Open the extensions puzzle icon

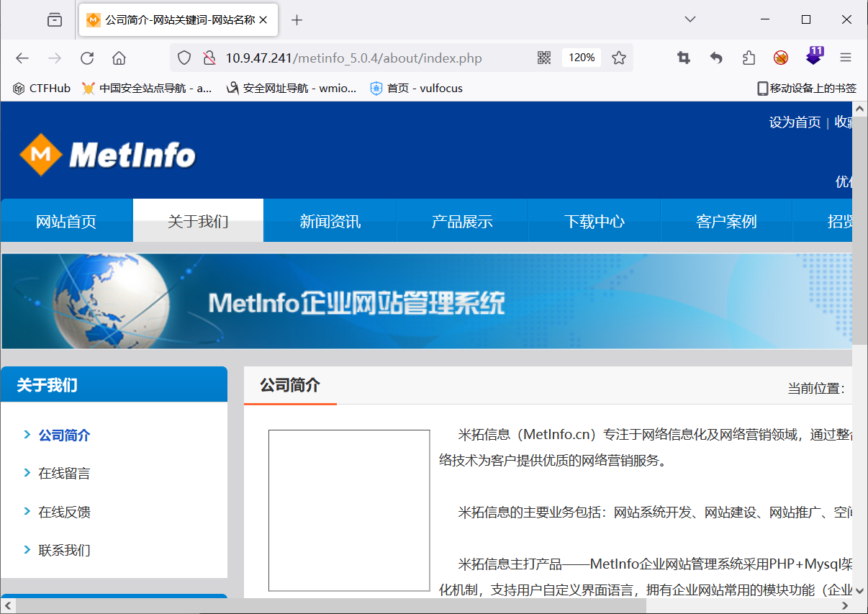pyautogui.click(x=749, y=58)
